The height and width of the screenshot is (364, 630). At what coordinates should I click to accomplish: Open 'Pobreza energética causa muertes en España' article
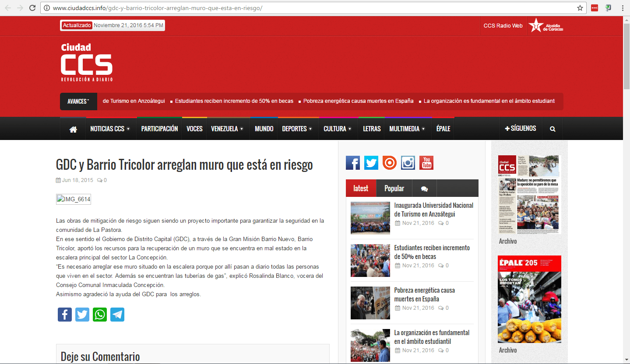coord(424,294)
